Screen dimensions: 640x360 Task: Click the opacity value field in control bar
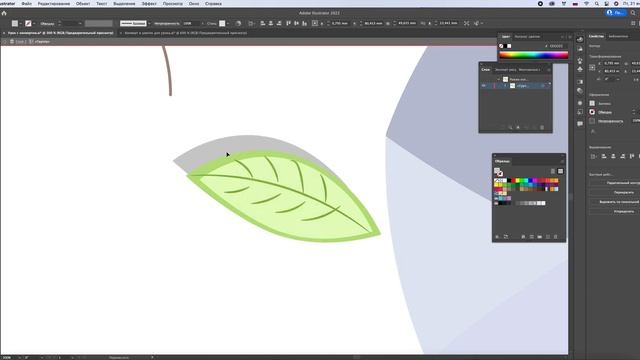pyautogui.click(x=191, y=23)
